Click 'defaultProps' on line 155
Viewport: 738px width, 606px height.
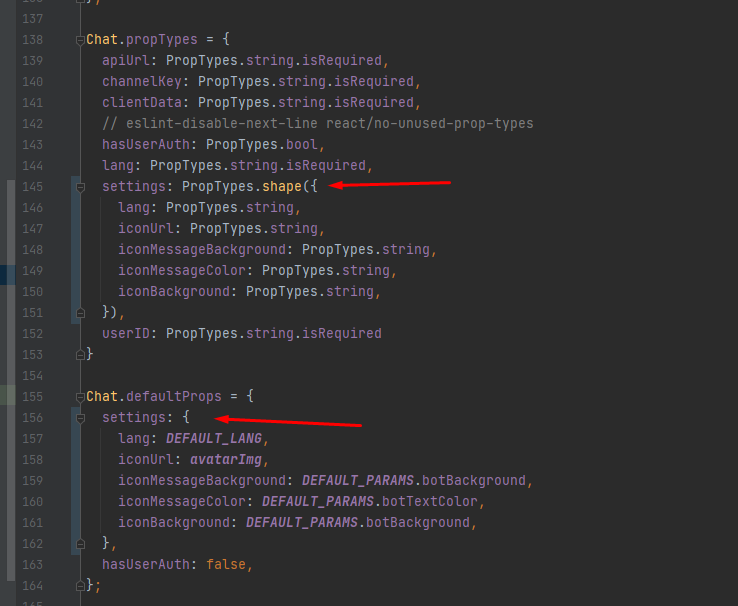pyautogui.click(x=174, y=397)
